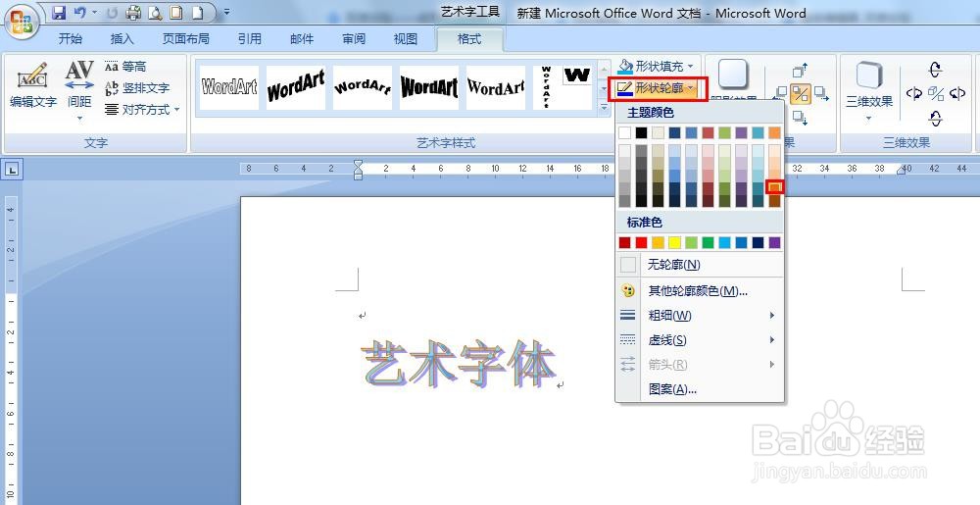The image size is (980, 505).
Task: Switch to the 开始 tab
Action: click(70, 39)
